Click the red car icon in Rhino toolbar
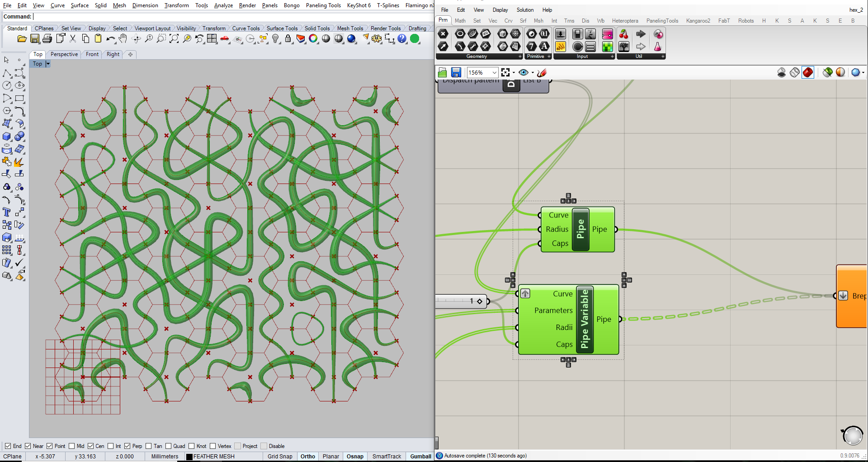868x462 pixels. 225,39
